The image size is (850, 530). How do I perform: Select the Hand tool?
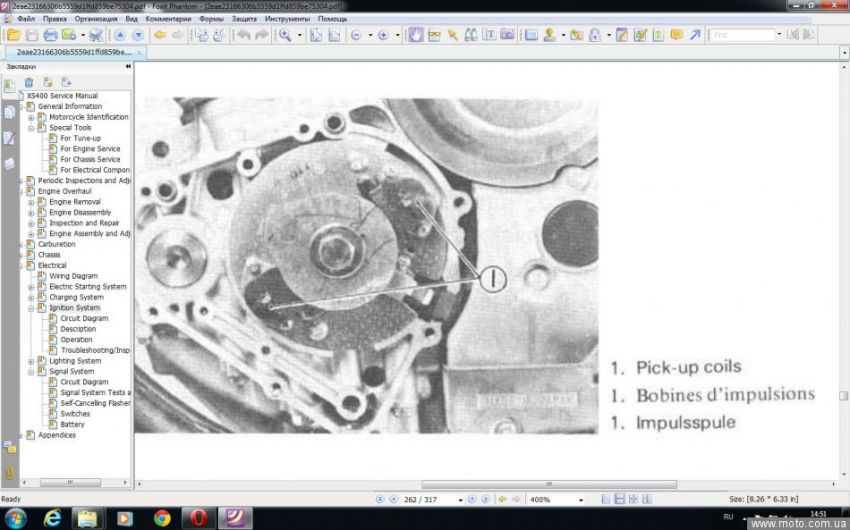tap(416, 35)
